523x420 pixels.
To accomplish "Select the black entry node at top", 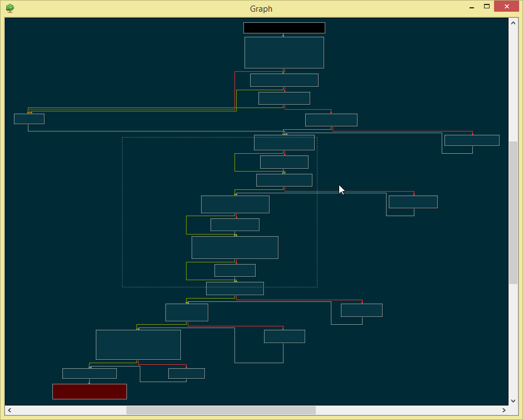I will click(x=284, y=28).
